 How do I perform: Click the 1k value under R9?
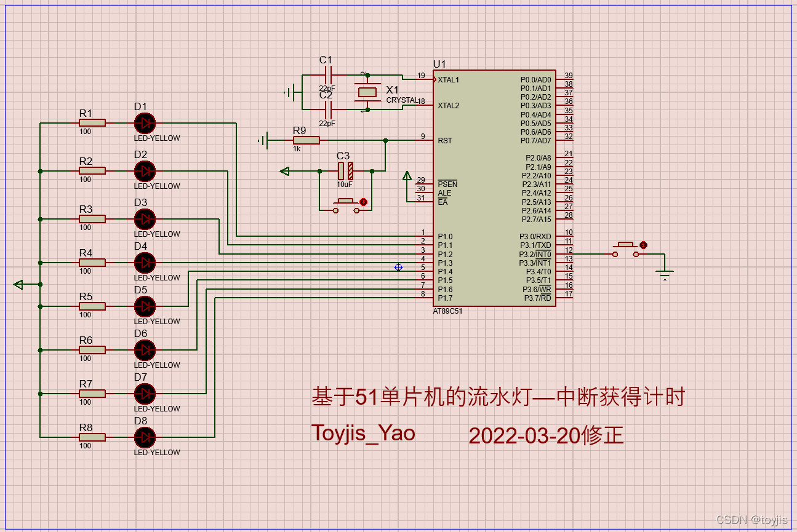point(297,149)
